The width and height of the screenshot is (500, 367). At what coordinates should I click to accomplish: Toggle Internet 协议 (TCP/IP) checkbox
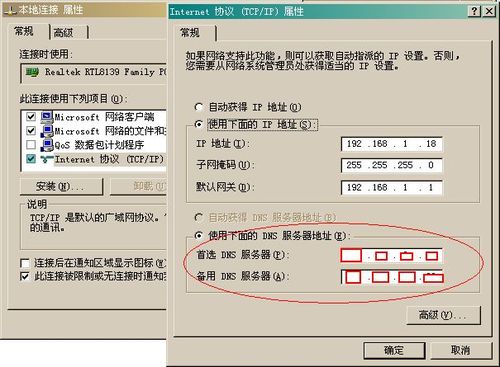point(31,159)
